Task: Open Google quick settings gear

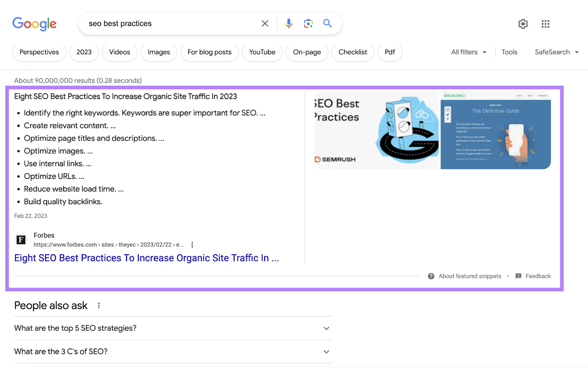Action: pyautogui.click(x=523, y=24)
